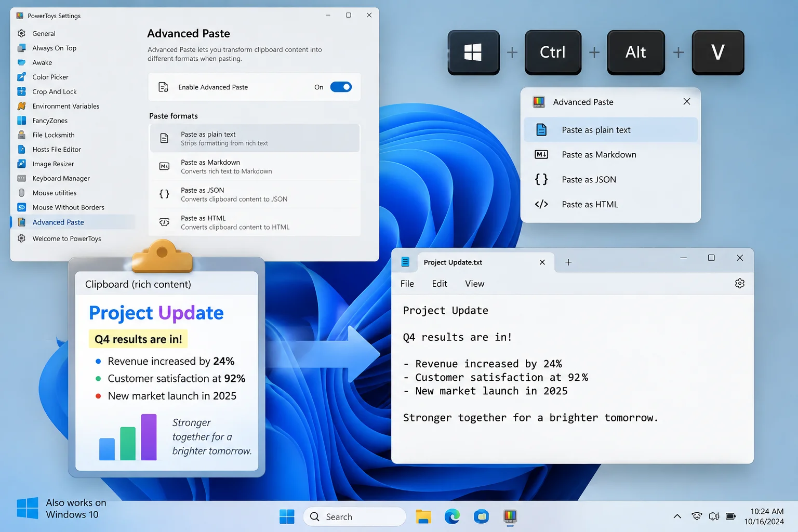Click the JSON braces icon in settings

coord(164,194)
